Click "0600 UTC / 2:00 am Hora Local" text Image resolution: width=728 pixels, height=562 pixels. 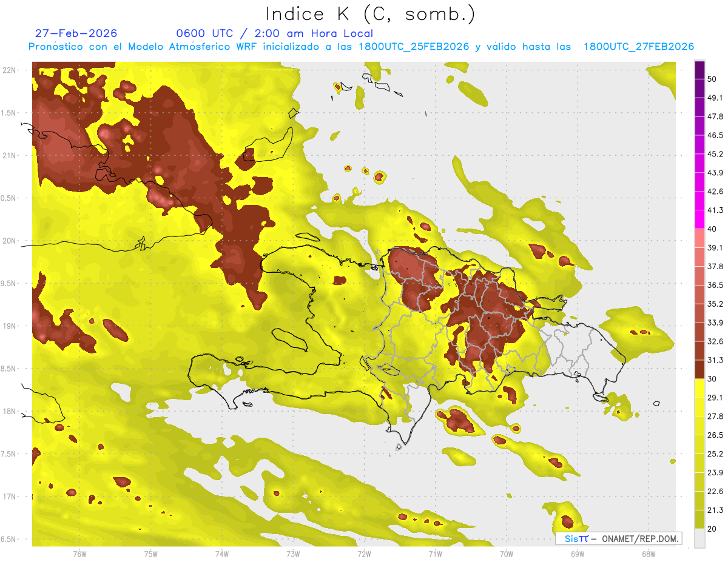tap(274, 33)
